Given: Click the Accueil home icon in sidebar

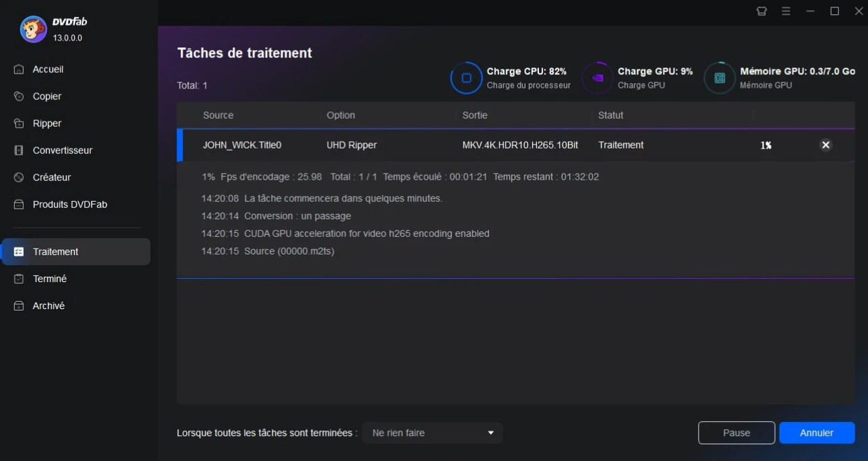Looking at the screenshot, I should 19,70.
